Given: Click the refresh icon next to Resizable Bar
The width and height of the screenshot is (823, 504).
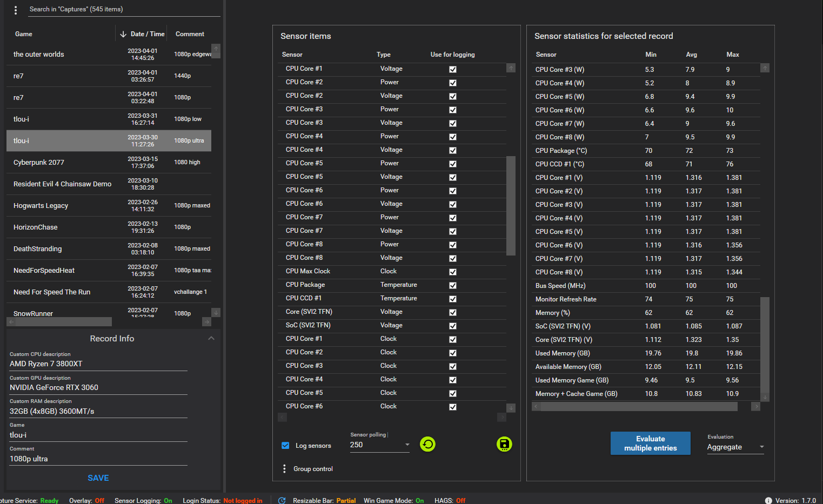Looking at the screenshot, I should tap(282, 500).
